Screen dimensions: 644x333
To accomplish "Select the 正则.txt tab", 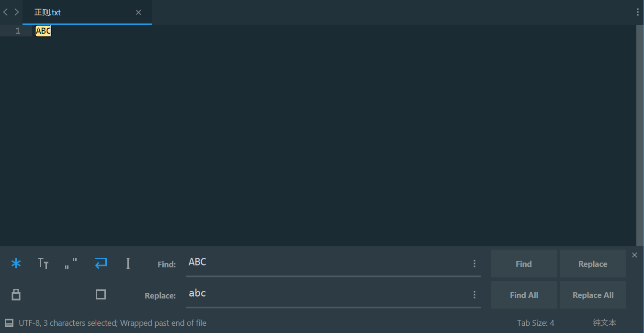I will (x=72, y=12).
